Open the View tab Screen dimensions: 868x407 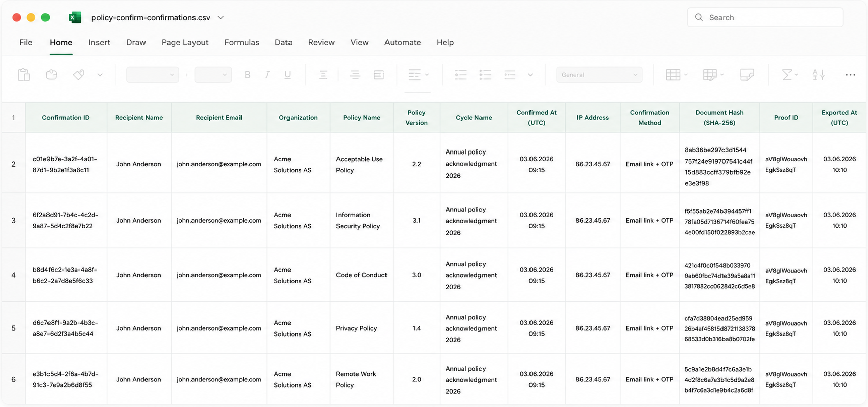point(359,42)
